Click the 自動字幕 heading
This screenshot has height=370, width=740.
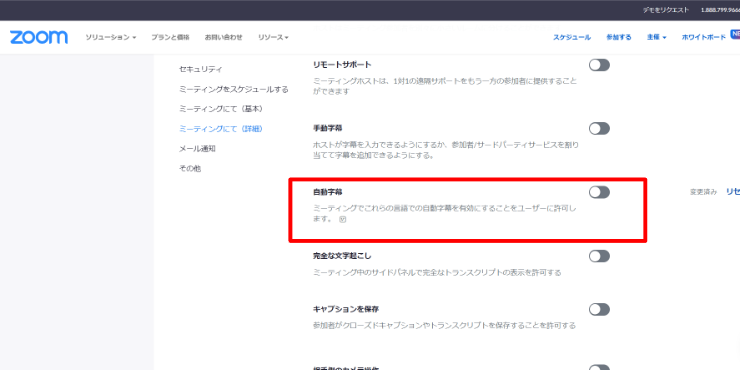pyautogui.click(x=328, y=192)
